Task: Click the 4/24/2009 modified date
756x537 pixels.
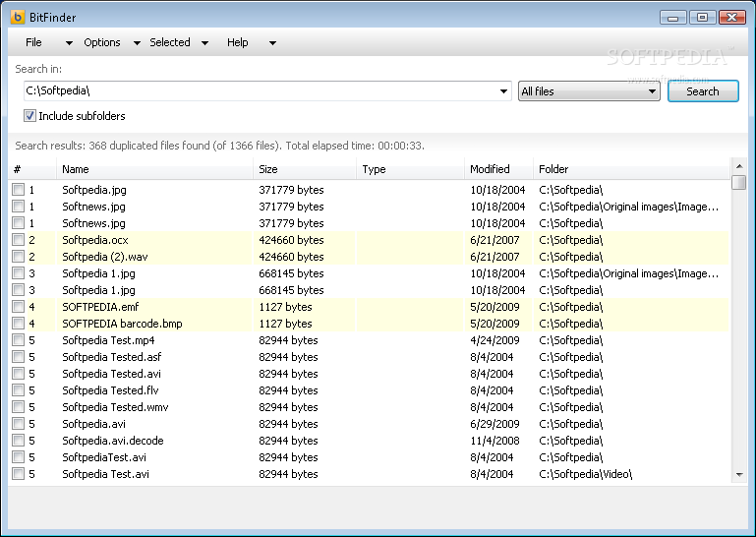Action: click(x=494, y=340)
